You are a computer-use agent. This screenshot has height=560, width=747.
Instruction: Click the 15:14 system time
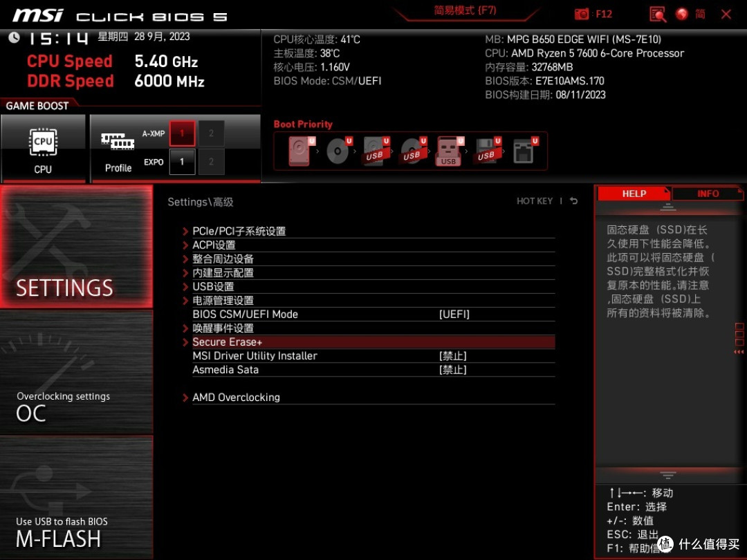click(58, 38)
